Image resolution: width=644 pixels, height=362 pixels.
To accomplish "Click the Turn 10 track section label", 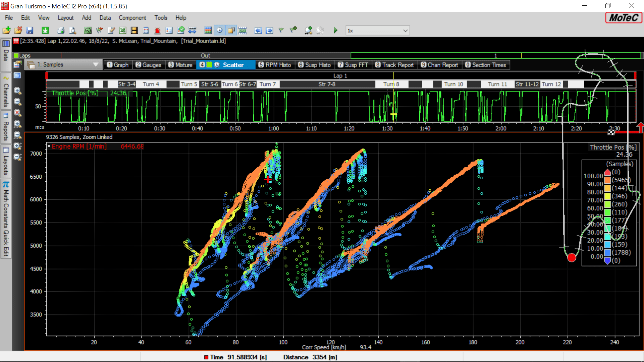I will pos(453,84).
